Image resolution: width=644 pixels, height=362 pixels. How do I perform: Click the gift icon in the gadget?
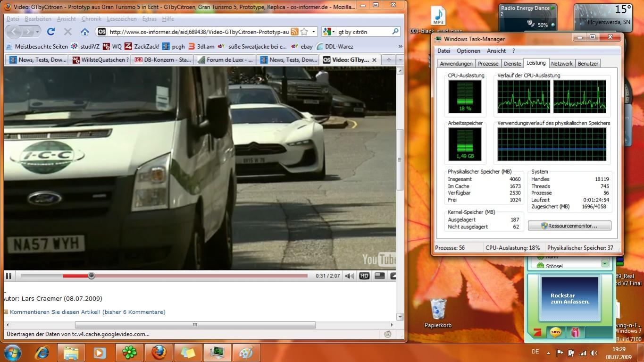point(575,332)
